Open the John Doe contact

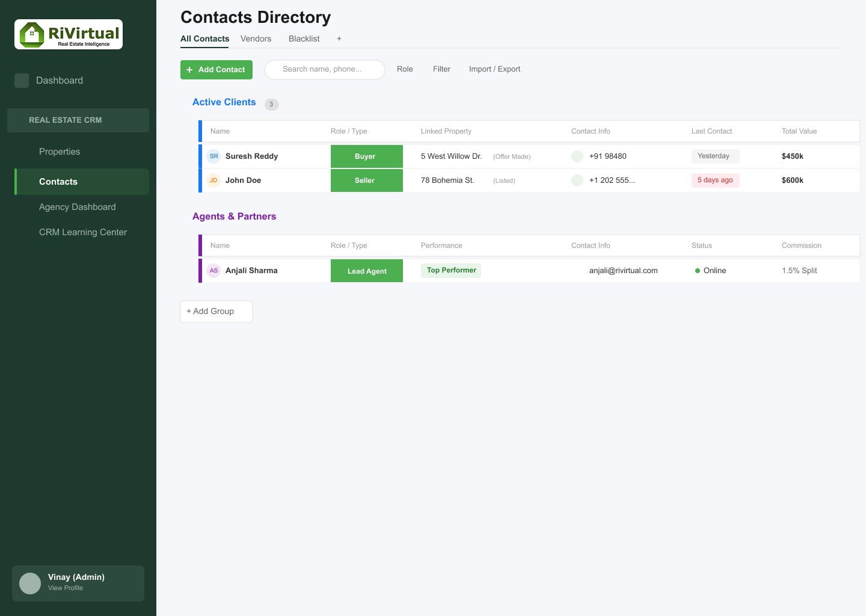point(243,180)
